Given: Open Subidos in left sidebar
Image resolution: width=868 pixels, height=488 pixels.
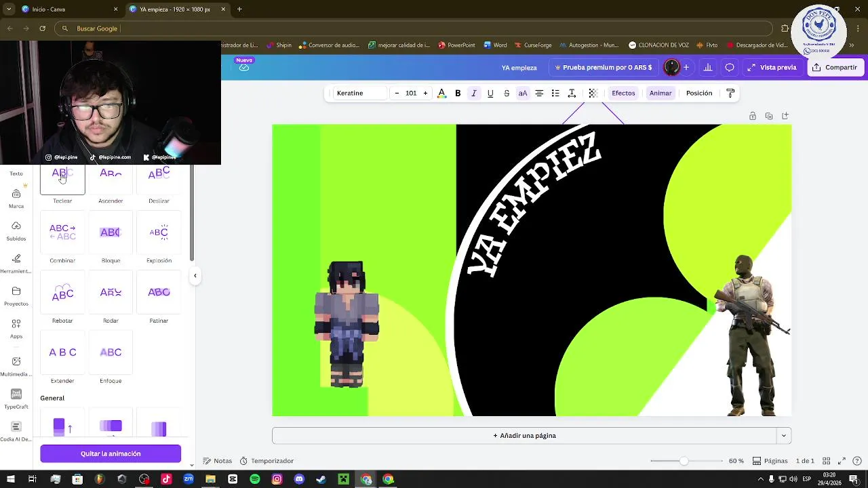Looking at the screenshot, I should 16,231.
